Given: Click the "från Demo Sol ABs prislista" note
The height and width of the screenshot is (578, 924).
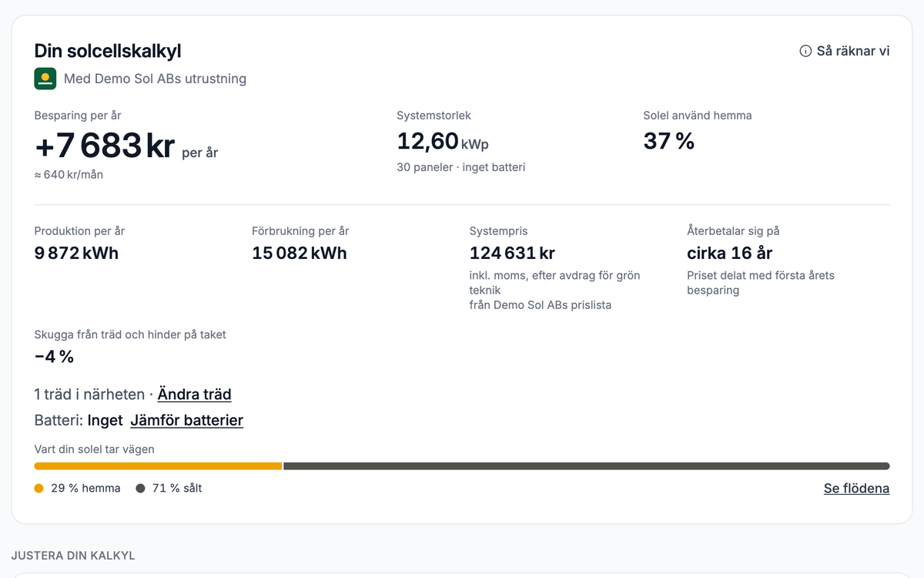Looking at the screenshot, I should coord(541,305).
